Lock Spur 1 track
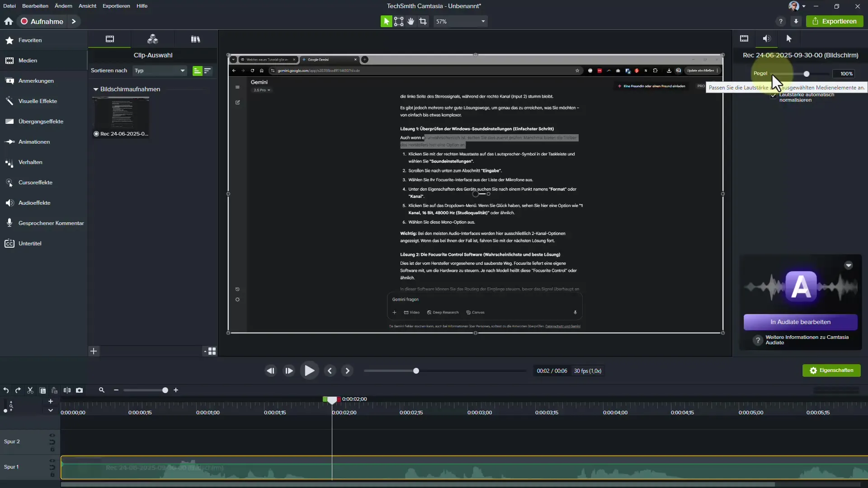The height and width of the screenshot is (488, 868). 52,474
